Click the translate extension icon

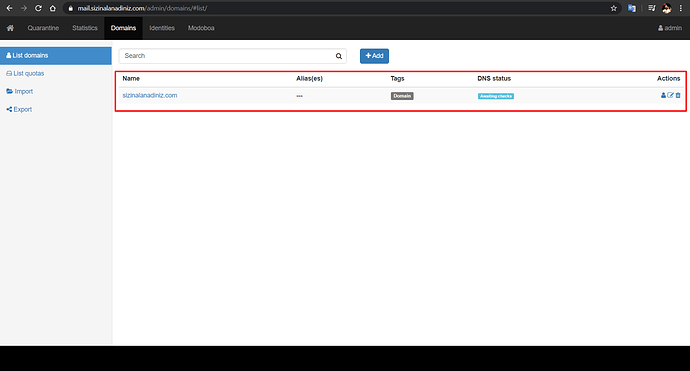pyautogui.click(x=632, y=8)
